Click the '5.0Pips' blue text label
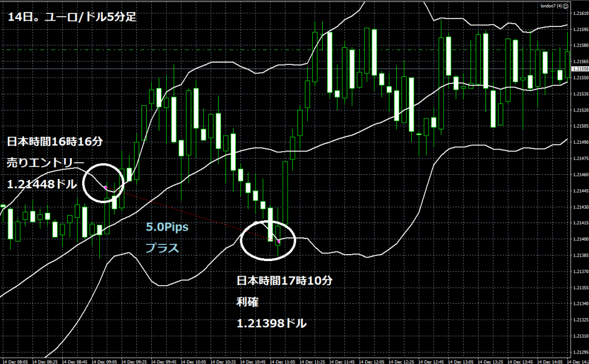 click(x=167, y=227)
